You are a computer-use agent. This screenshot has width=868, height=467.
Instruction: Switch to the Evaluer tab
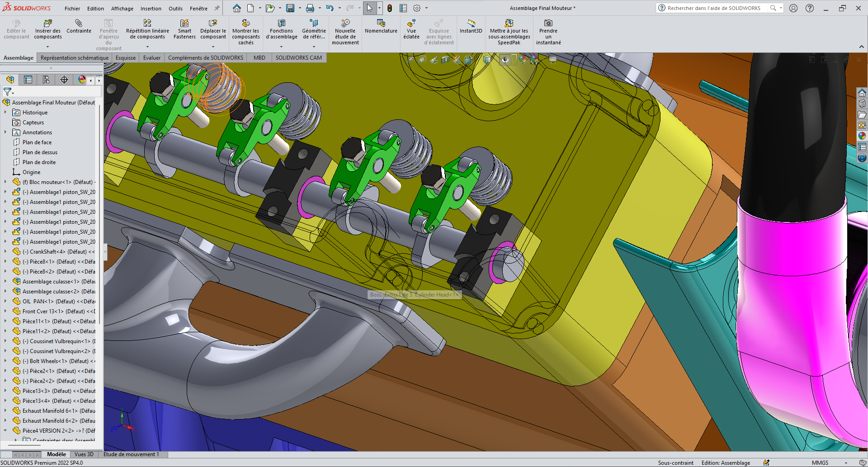coord(152,58)
